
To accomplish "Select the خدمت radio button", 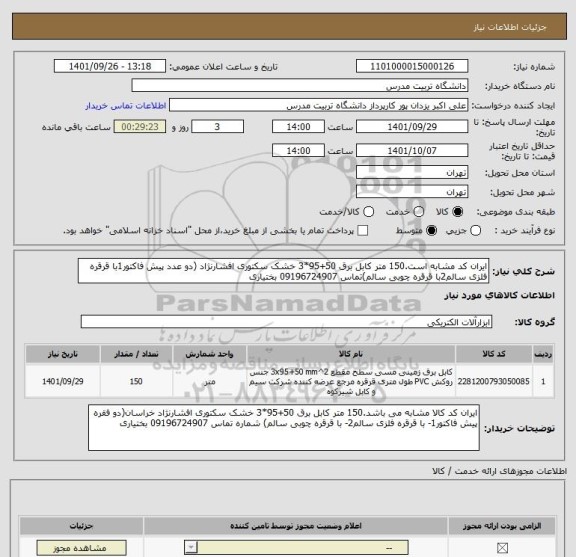I will 419,212.
